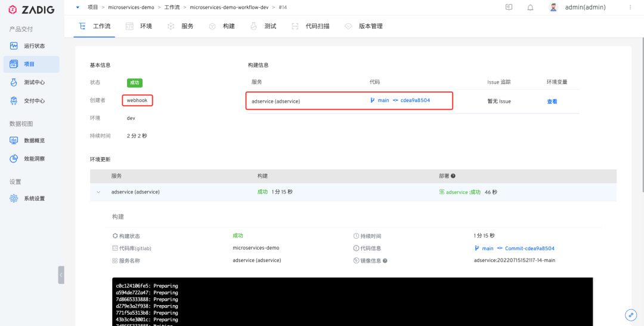The height and width of the screenshot is (326, 644).
Task: Click the 构建状态 icon
Action: click(x=115, y=236)
